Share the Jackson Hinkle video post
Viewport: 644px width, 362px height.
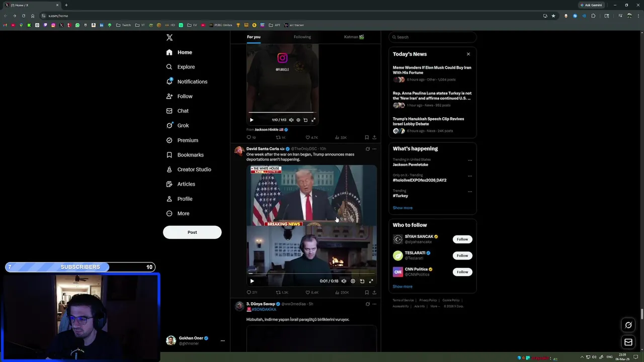tap(374, 137)
